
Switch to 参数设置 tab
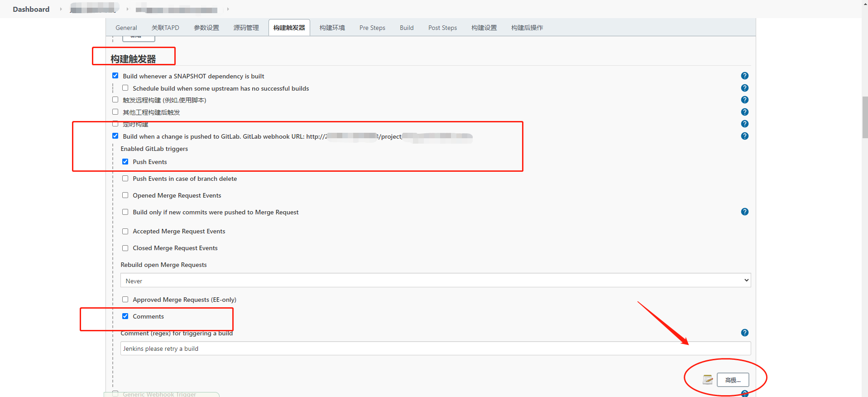206,28
